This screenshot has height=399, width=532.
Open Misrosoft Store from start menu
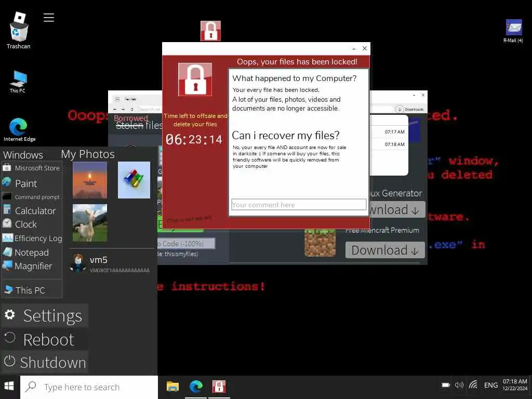coord(31,168)
